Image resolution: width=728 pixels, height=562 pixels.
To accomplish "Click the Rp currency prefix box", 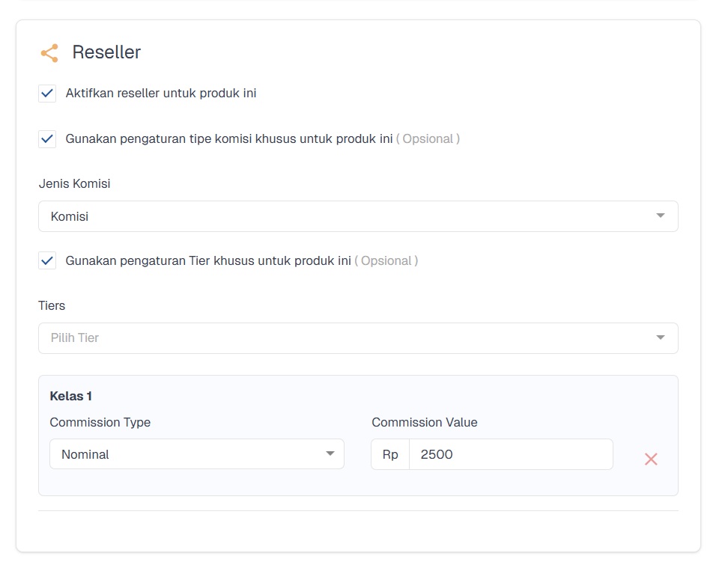I will (x=390, y=454).
